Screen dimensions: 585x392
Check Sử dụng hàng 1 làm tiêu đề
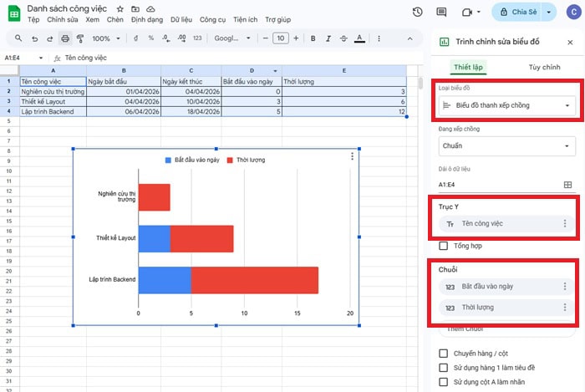(x=444, y=368)
